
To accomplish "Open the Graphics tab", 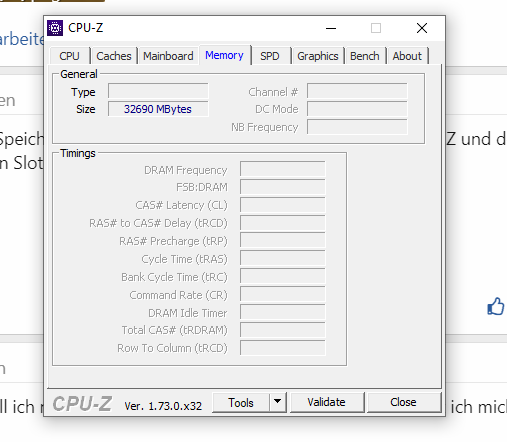I will pos(318,56).
